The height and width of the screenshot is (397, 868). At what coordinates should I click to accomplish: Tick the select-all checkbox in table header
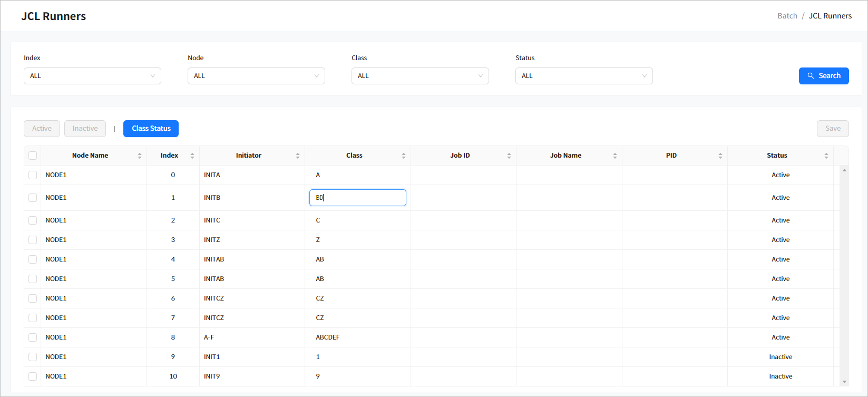coord(33,156)
